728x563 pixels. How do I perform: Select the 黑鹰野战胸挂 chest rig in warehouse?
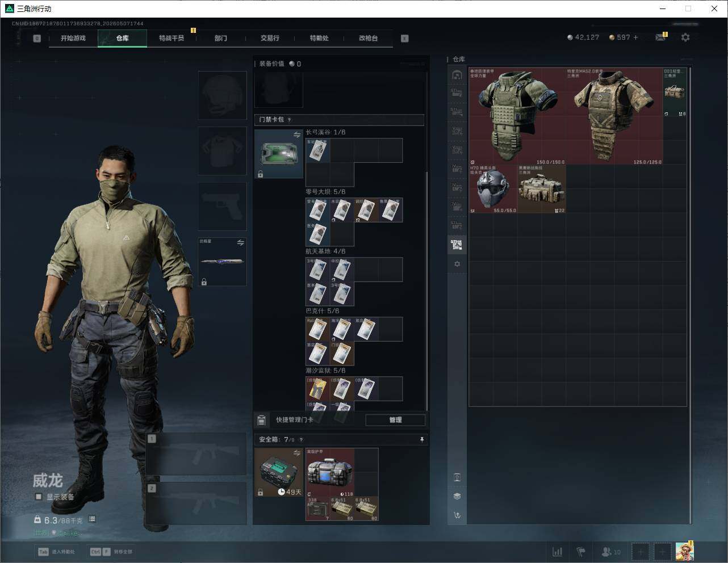click(542, 189)
